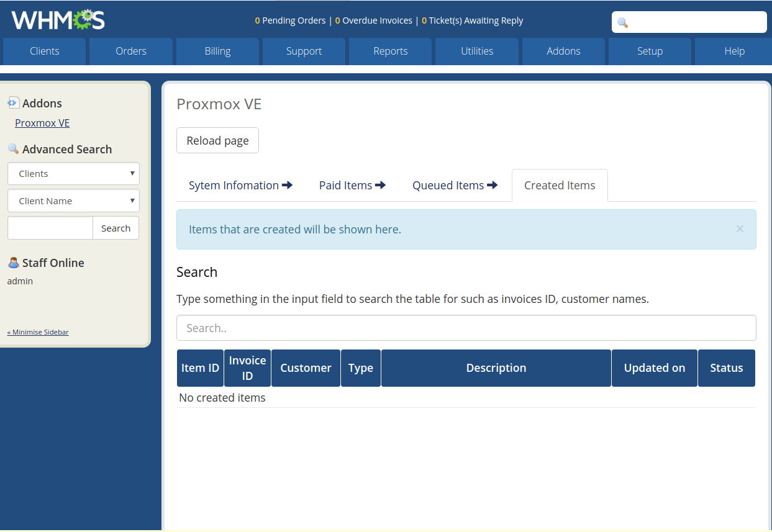
Task: Open the Utilities menu
Action: click(477, 51)
